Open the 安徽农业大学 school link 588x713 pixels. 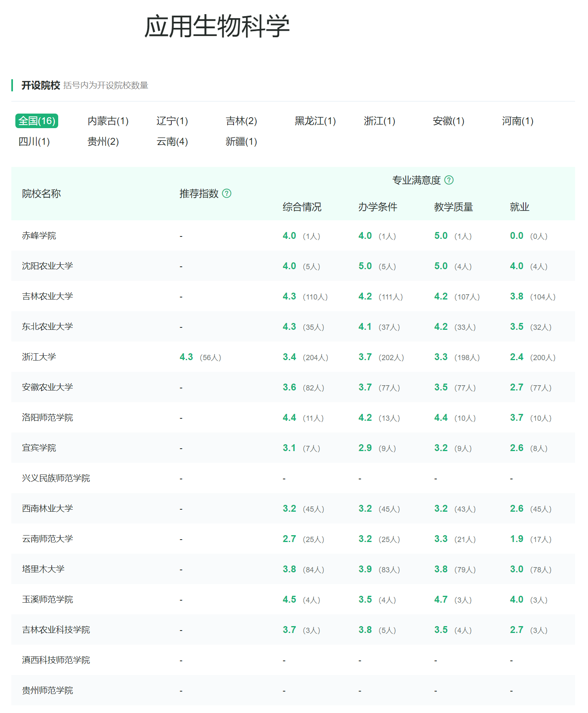(x=47, y=387)
